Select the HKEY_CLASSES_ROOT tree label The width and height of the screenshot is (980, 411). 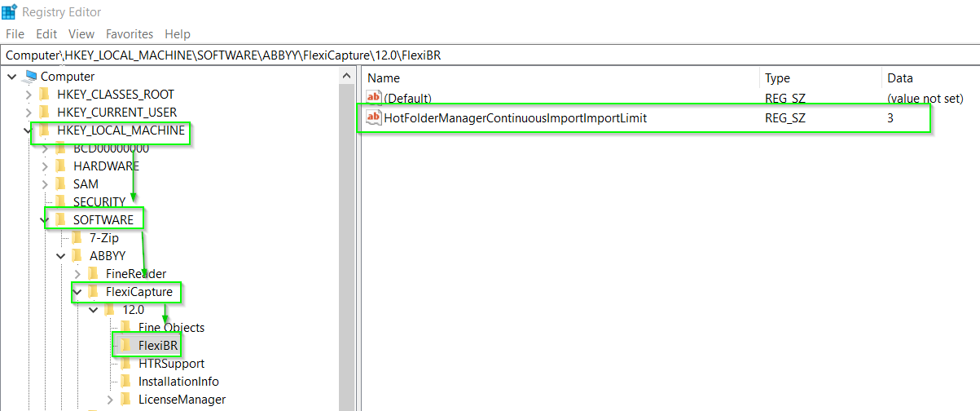116,95
